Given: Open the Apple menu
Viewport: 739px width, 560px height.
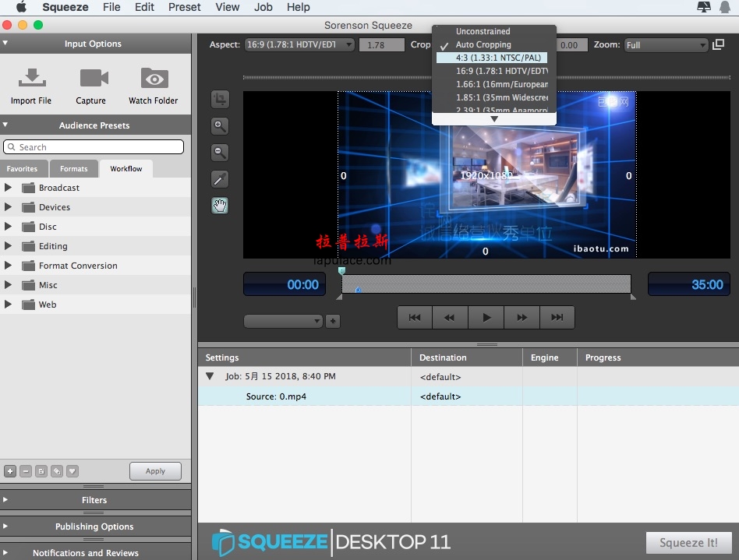Looking at the screenshot, I should coord(21,7).
